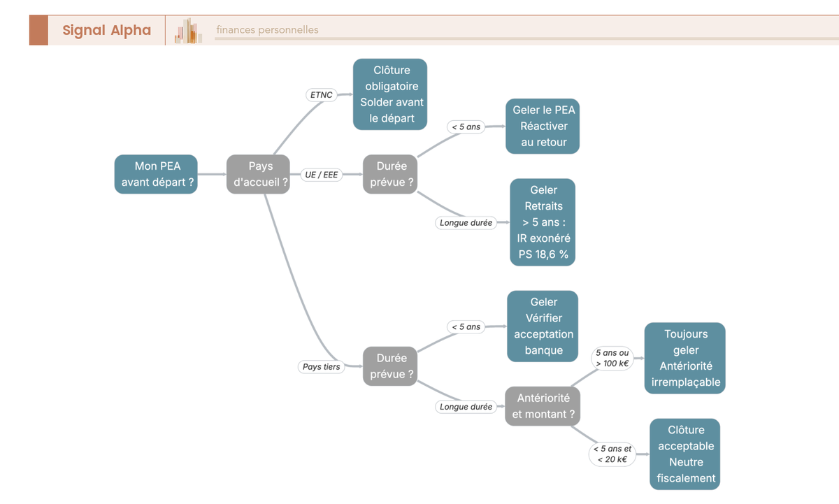Click the orange square header block

point(38,30)
